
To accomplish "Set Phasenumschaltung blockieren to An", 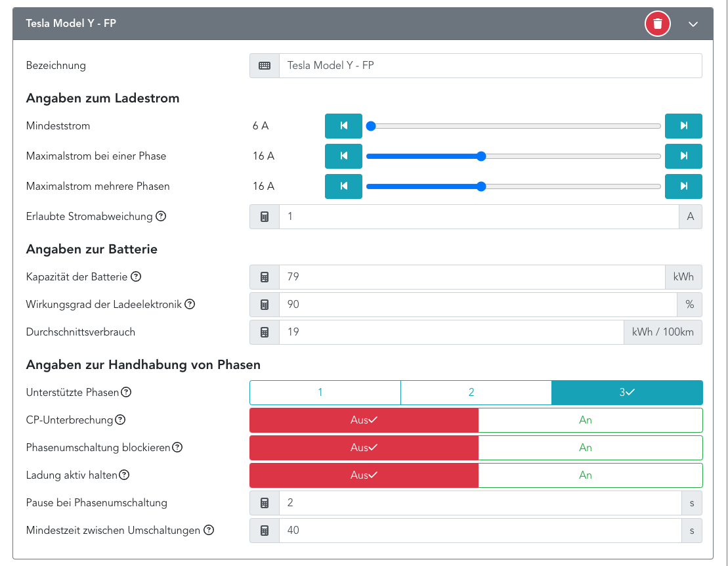I will [x=590, y=448].
